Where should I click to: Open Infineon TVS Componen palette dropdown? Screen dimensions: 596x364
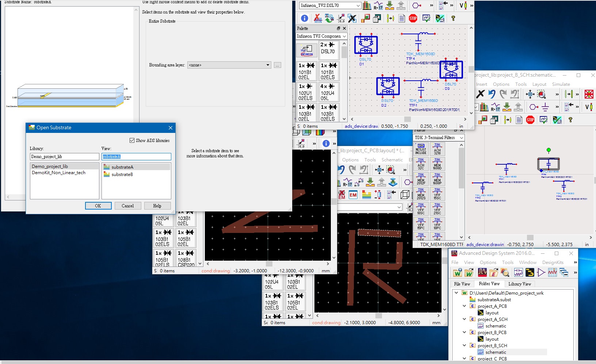(x=344, y=36)
